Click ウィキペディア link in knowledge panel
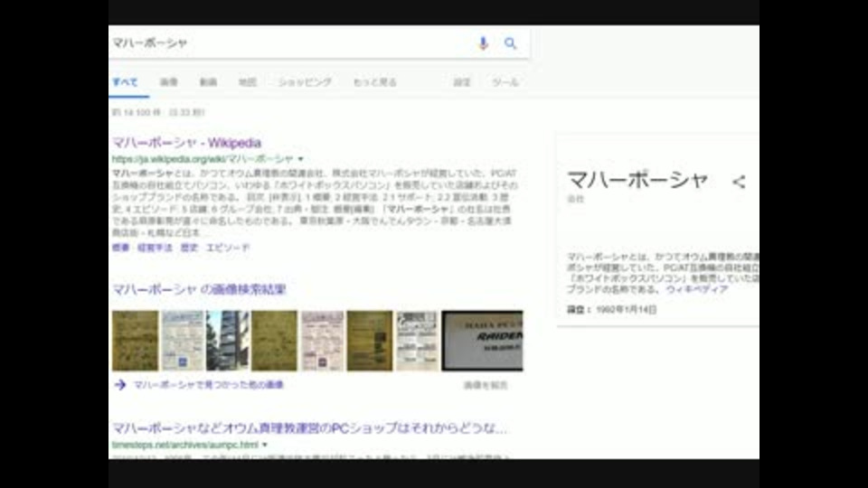 pos(697,289)
